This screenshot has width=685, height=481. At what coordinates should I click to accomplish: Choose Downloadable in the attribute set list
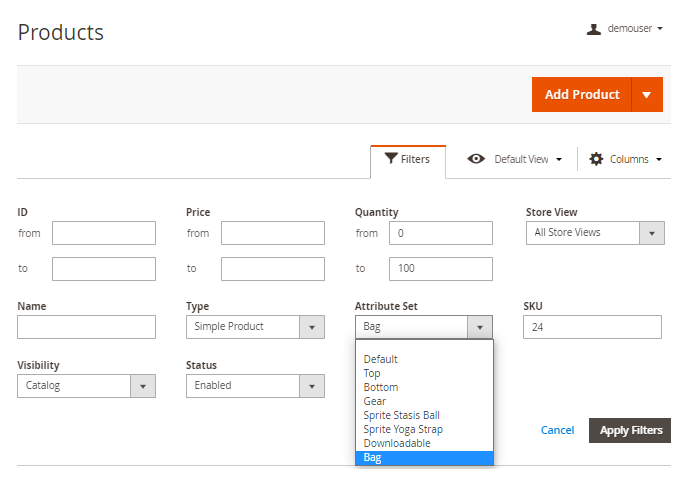click(x=397, y=443)
